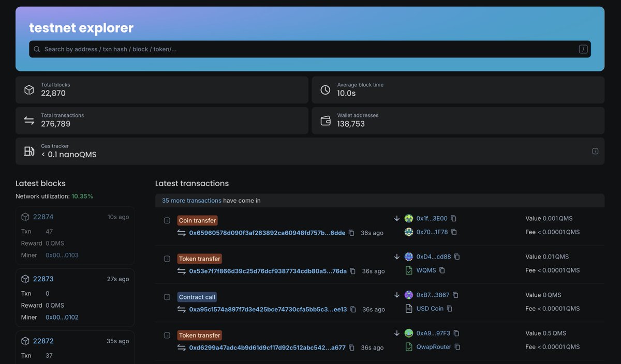Open address 0xD4...cd88
This screenshot has width=621, height=364.
[x=434, y=256]
